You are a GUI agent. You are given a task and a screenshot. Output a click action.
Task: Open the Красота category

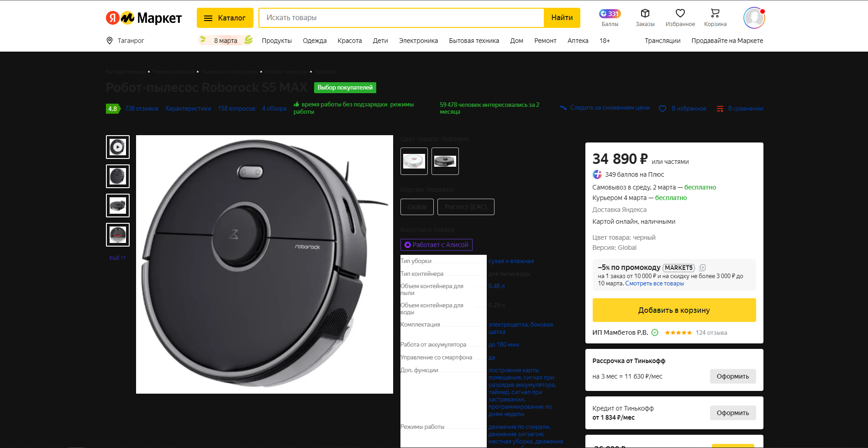[x=350, y=41]
